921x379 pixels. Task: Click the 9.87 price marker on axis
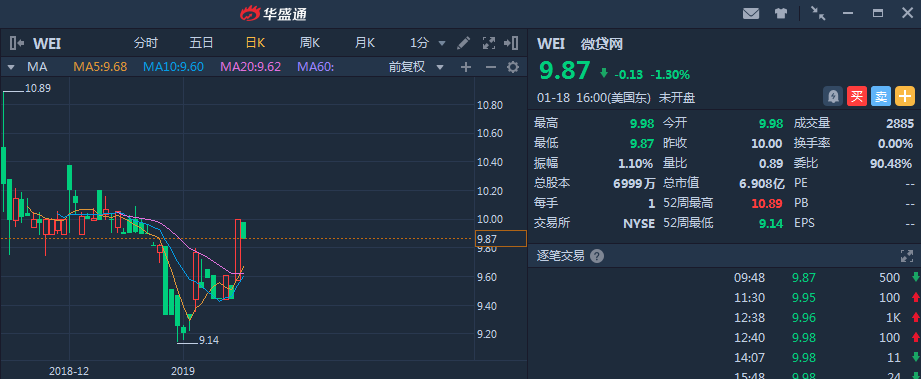500,239
